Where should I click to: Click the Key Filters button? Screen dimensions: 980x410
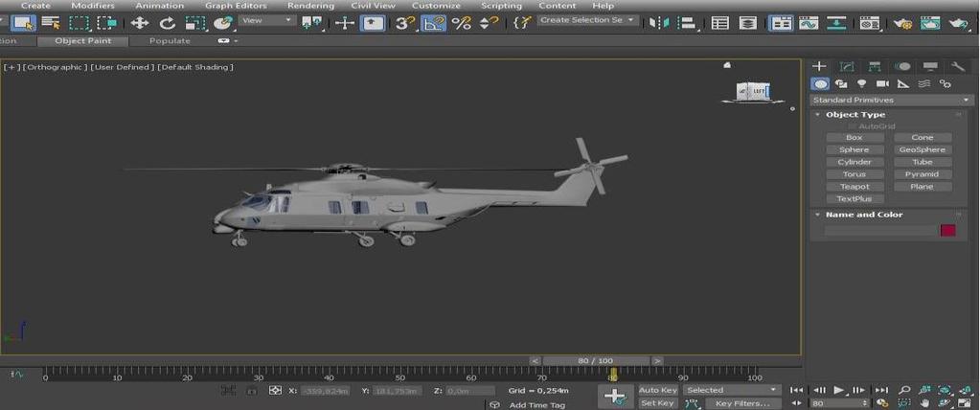click(x=741, y=403)
